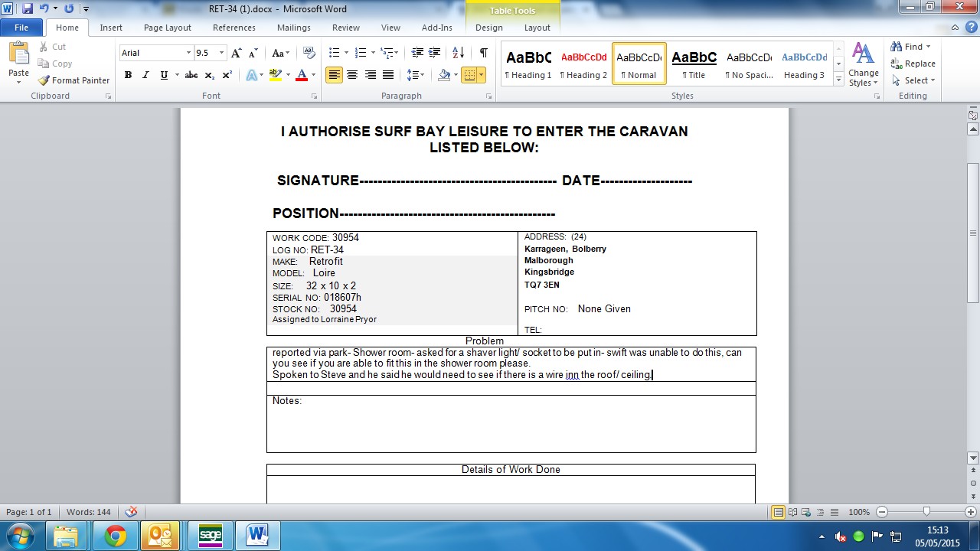Click the Replace button in Editing group
Viewport: 980px width, 551px height.
913,64
